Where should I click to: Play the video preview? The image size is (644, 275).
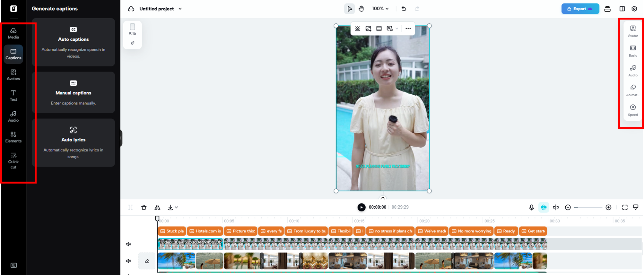point(361,207)
